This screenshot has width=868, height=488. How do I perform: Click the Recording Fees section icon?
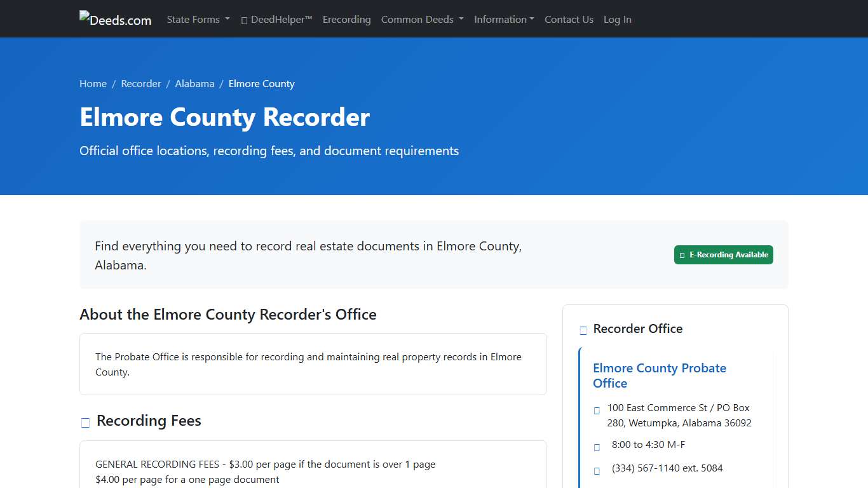coord(85,422)
